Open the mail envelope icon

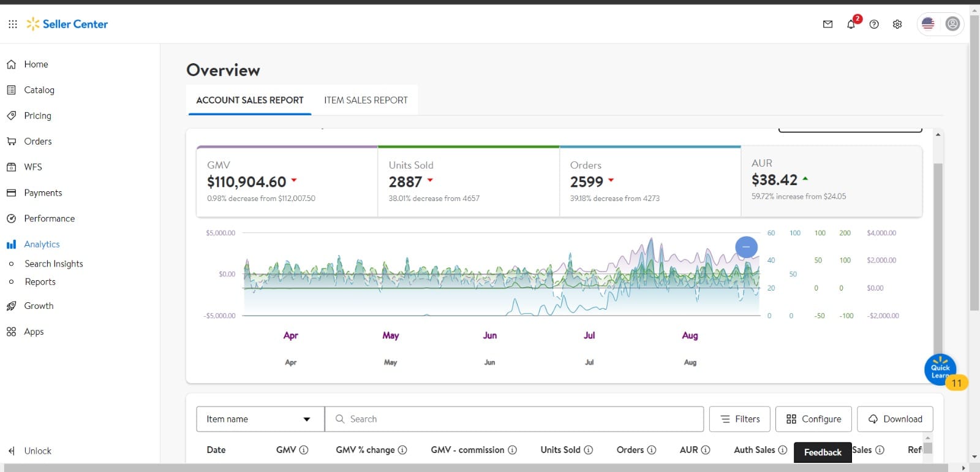tap(827, 25)
